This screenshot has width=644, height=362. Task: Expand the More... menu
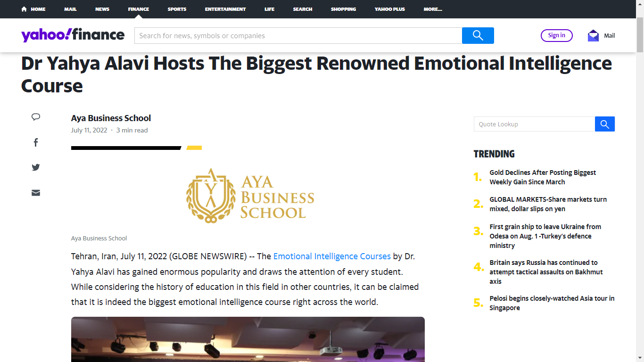click(432, 9)
